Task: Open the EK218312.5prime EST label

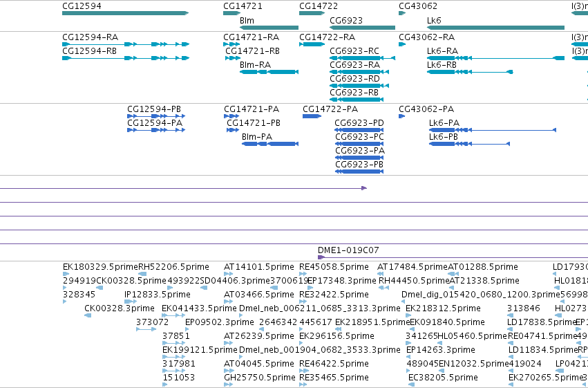Action: coord(444,308)
